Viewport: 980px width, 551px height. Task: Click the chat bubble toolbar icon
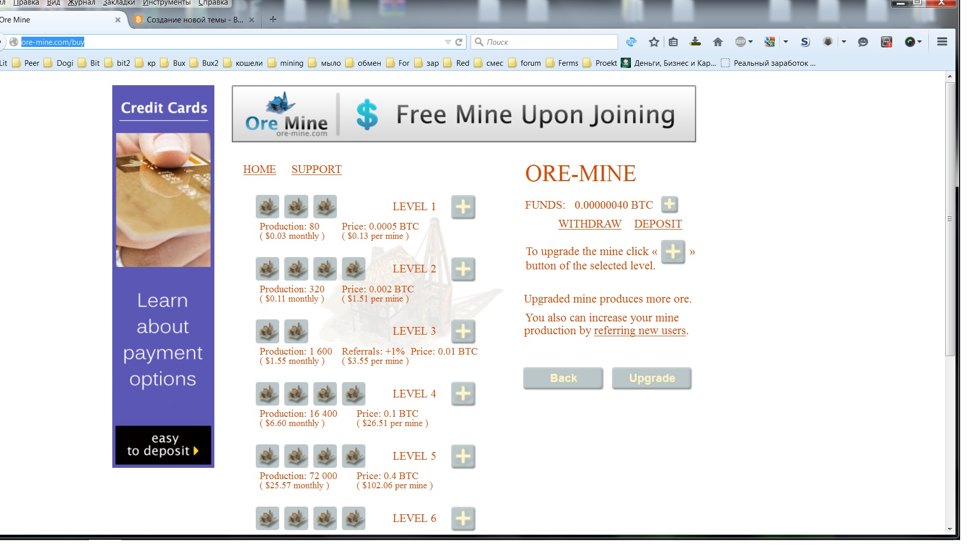(x=863, y=42)
